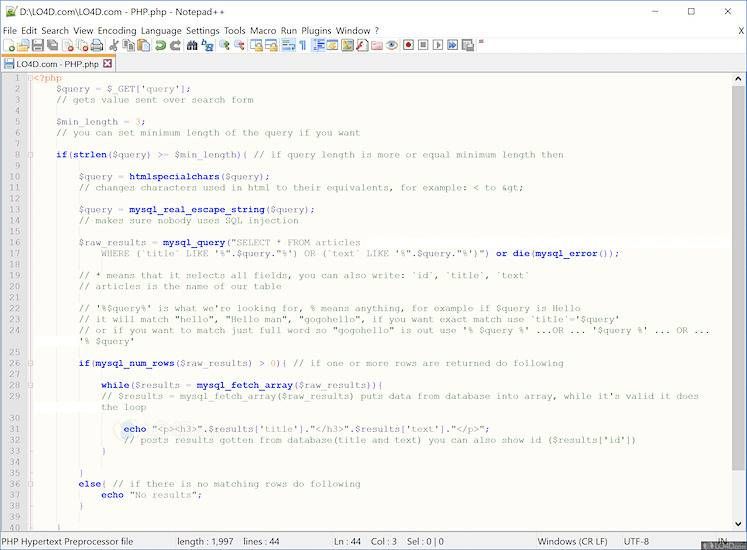Collapse the while fold at line 28
Viewport: 747px width, 550px height.
pyautogui.click(x=30, y=385)
